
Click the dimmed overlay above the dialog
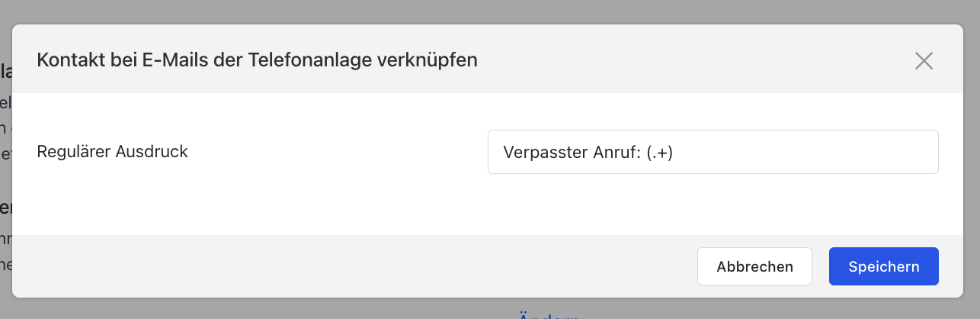488,11
